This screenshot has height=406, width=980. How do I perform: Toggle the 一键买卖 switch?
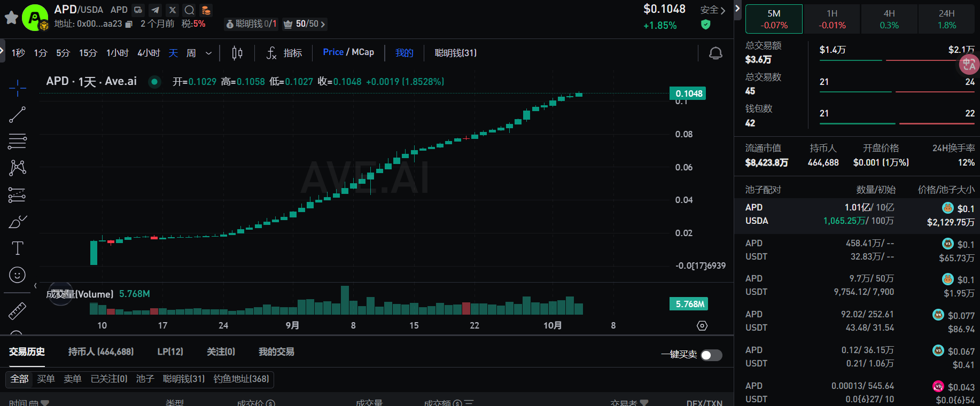click(x=711, y=355)
